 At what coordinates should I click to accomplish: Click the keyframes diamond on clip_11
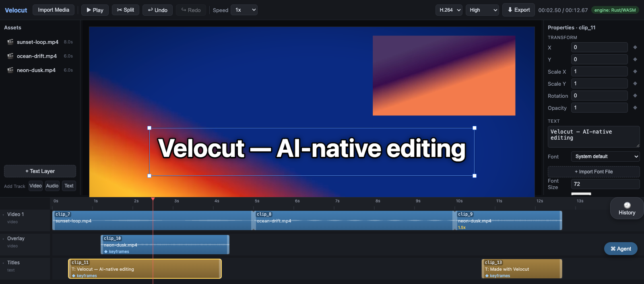[74, 276]
